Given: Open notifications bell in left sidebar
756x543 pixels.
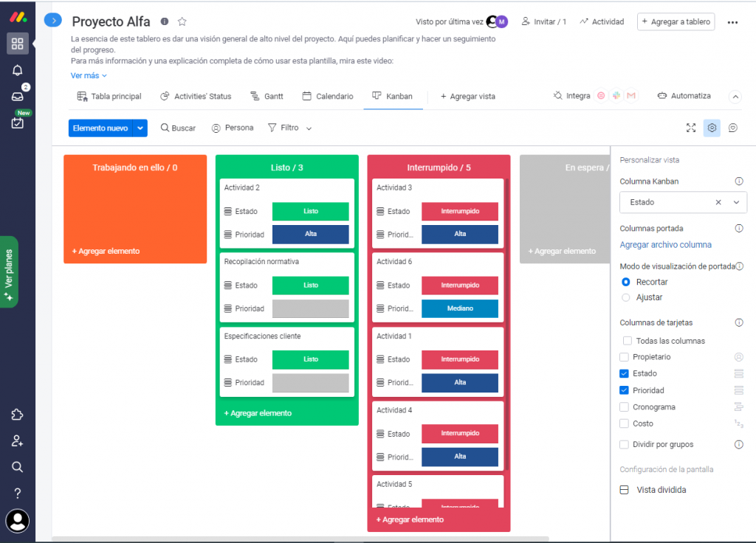Looking at the screenshot, I should (18, 70).
